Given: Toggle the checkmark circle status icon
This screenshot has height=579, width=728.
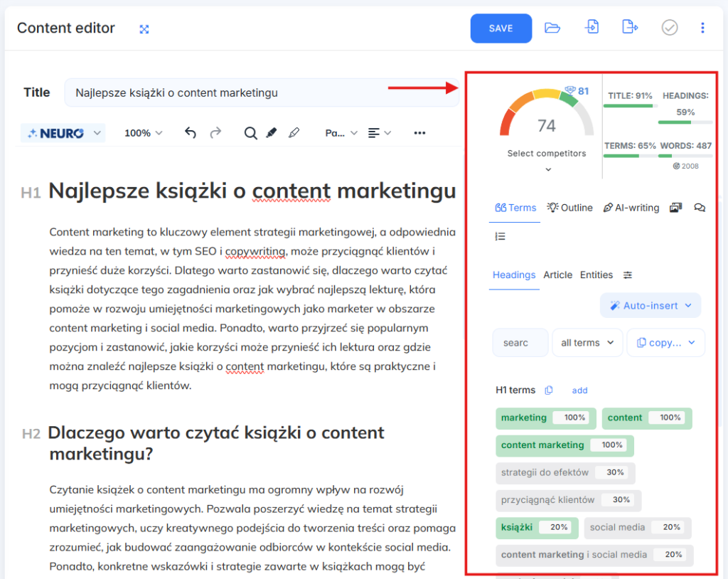Looking at the screenshot, I should pos(670,28).
